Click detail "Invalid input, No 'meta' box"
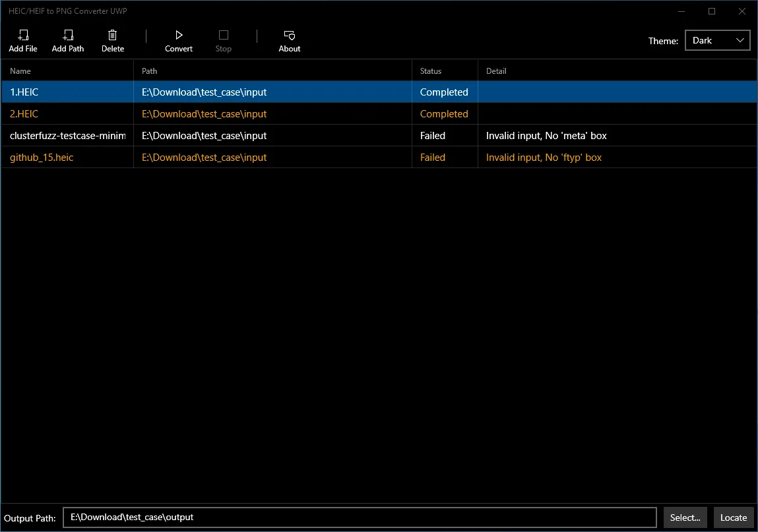758x532 pixels. pyautogui.click(x=546, y=136)
